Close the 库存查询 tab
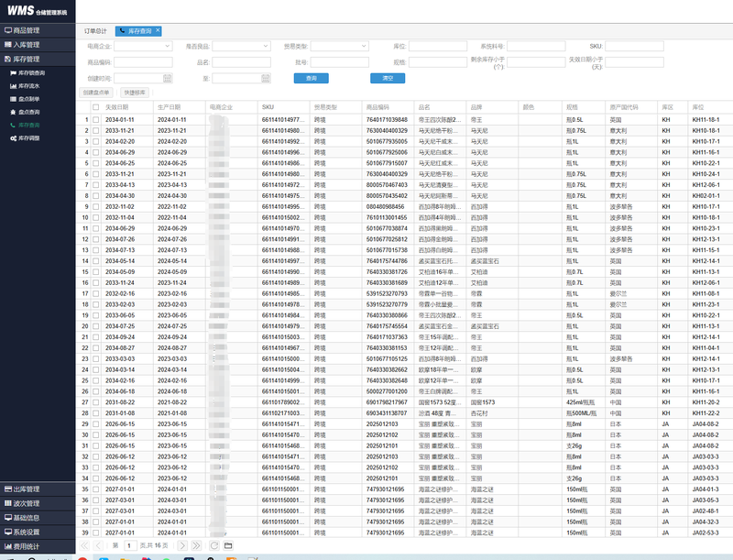733x560 pixels. (158, 30)
